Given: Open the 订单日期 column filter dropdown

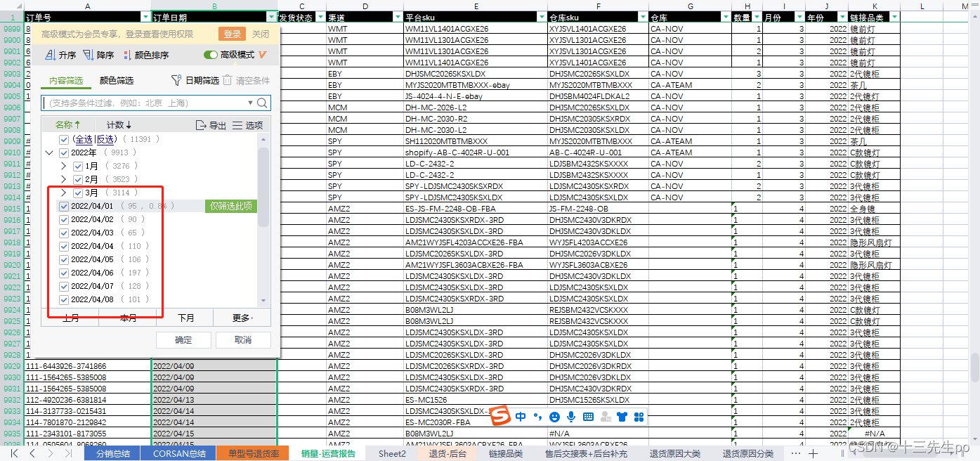Looking at the screenshot, I should (x=272, y=17).
